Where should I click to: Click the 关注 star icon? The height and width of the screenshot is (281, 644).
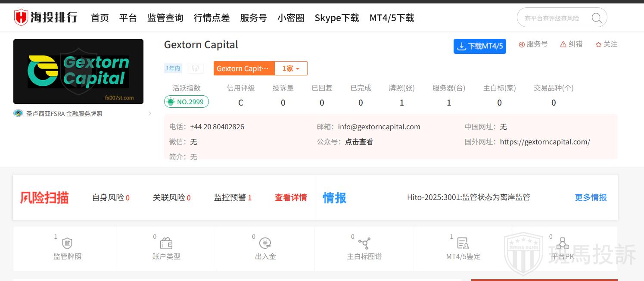click(598, 44)
